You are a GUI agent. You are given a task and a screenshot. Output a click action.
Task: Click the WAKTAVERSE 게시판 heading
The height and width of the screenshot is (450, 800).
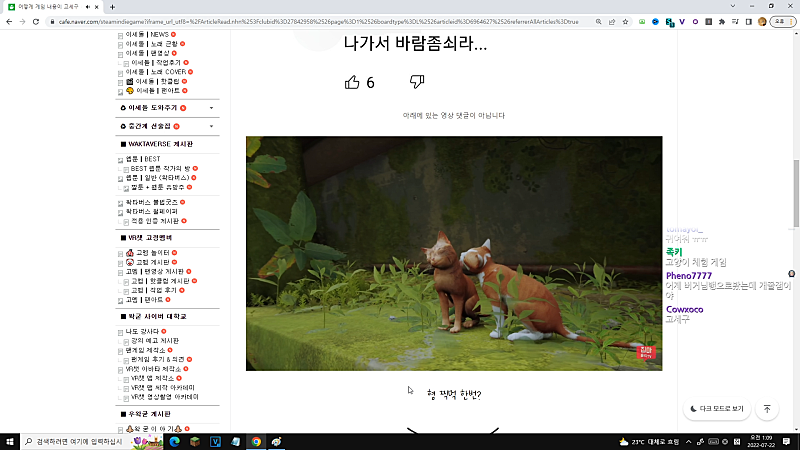(x=160, y=144)
